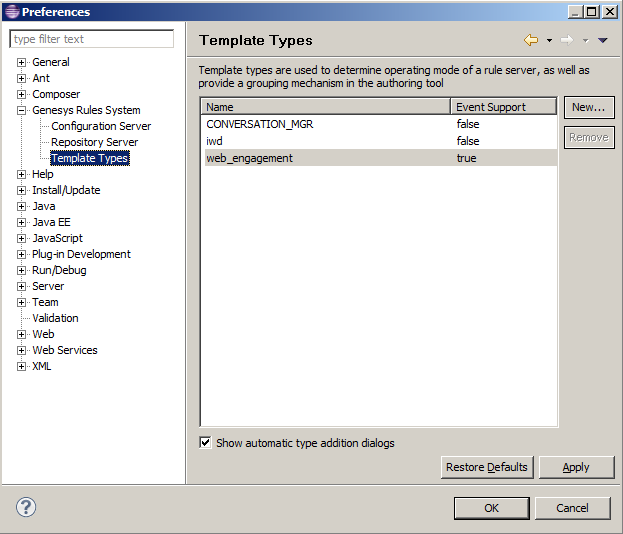Select the web_engagement row
This screenshot has height=534, width=623.
point(381,158)
